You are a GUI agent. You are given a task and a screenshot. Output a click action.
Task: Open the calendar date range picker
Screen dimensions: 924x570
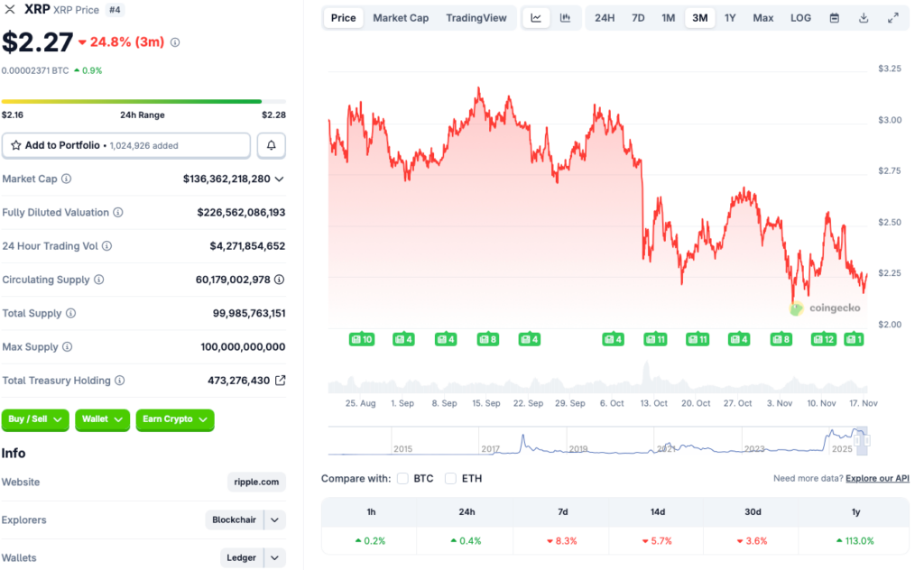[834, 18]
